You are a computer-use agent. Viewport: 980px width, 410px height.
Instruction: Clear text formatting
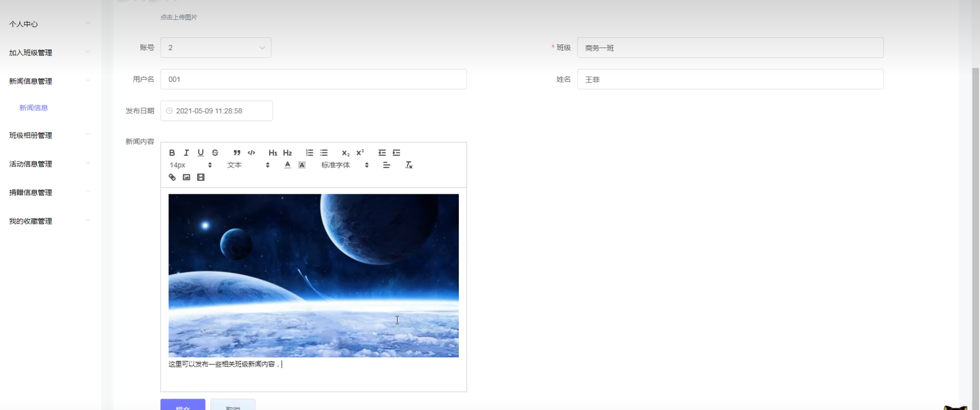click(408, 165)
